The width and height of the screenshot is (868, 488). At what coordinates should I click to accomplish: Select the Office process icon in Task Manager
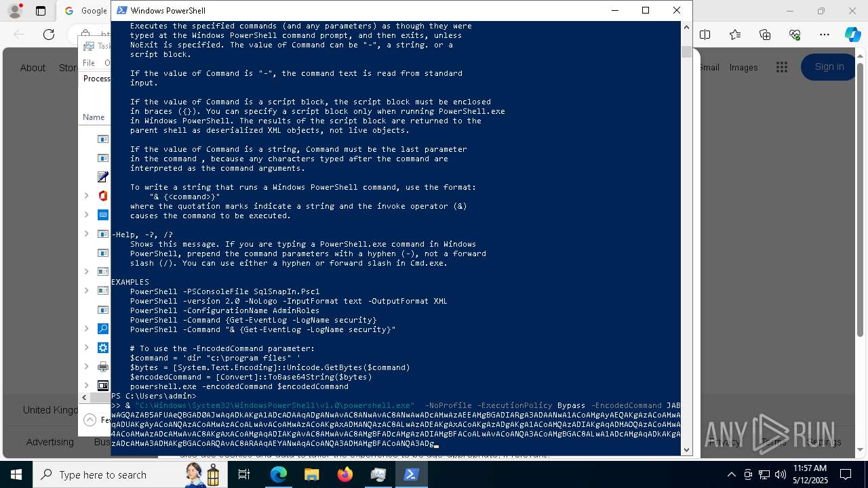tap(103, 196)
